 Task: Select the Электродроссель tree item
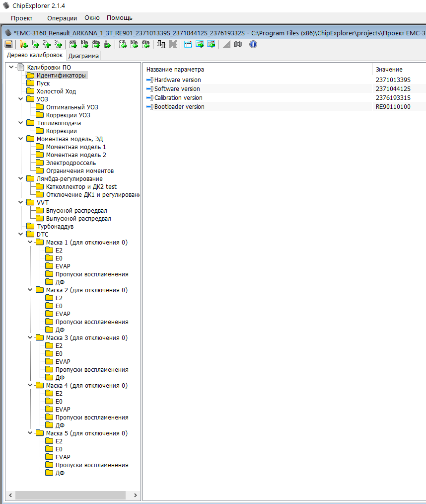click(x=71, y=163)
